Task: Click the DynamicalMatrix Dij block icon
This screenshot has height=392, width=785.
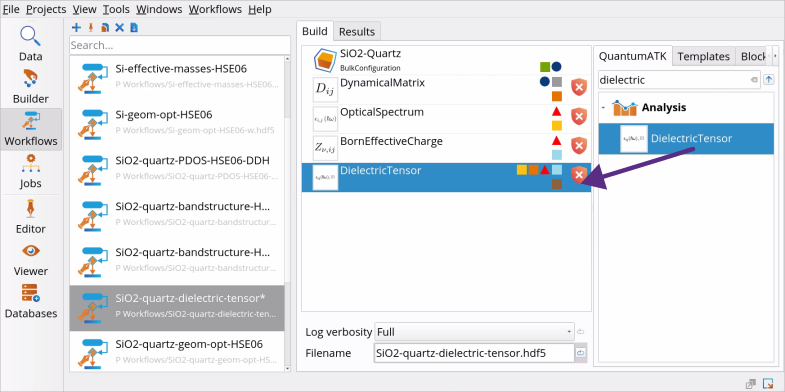Action: (325, 90)
